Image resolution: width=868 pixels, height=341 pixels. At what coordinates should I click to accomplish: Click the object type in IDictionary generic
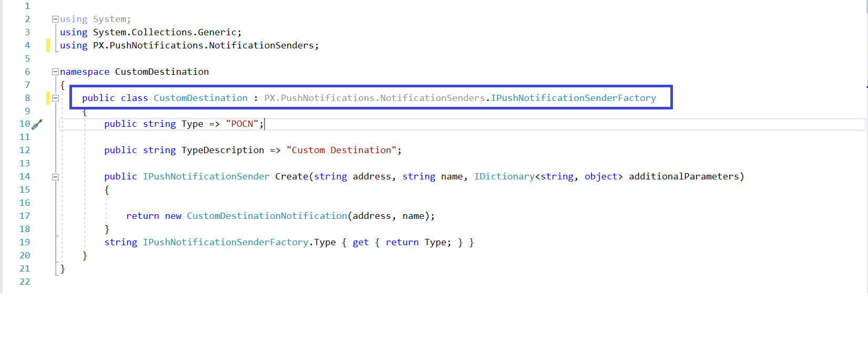point(601,176)
